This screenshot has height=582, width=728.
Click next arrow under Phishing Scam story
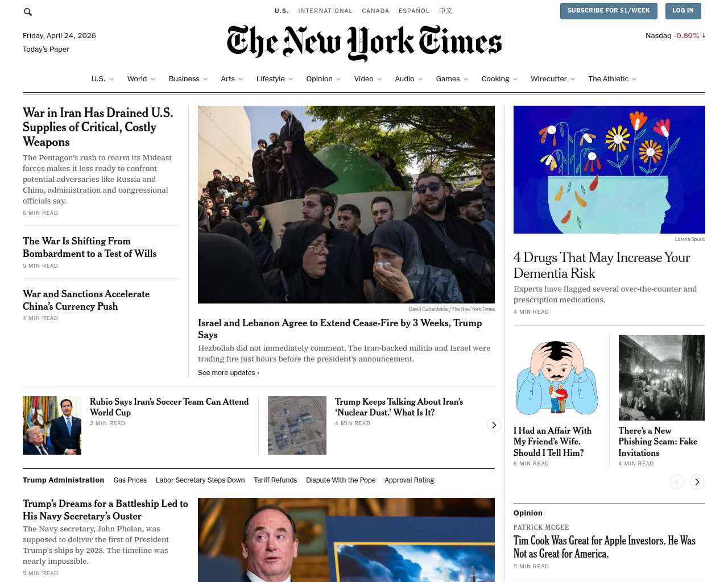pos(697,482)
